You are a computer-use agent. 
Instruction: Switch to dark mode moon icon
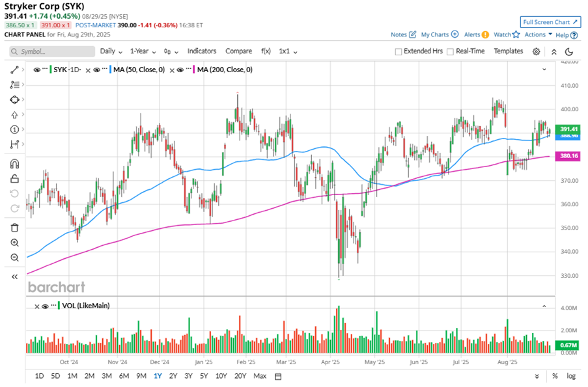click(569, 51)
